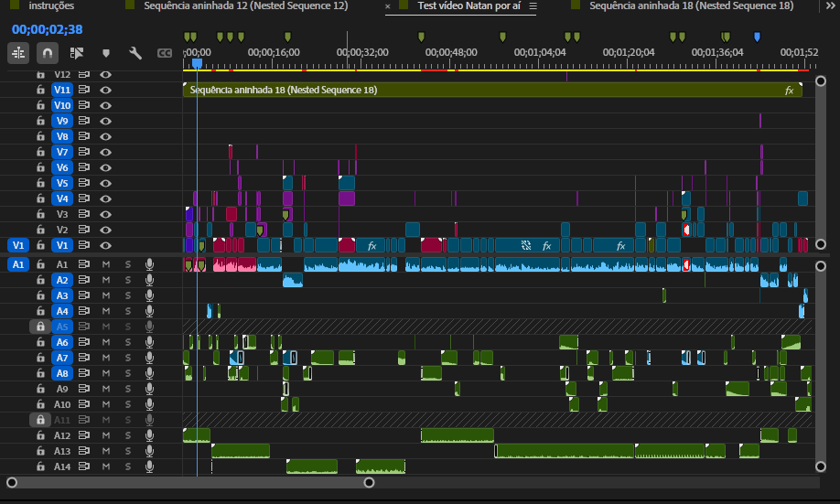Image resolution: width=840 pixels, height=504 pixels.
Task: Toggle V5 track eye icon
Action: (106, 183)
